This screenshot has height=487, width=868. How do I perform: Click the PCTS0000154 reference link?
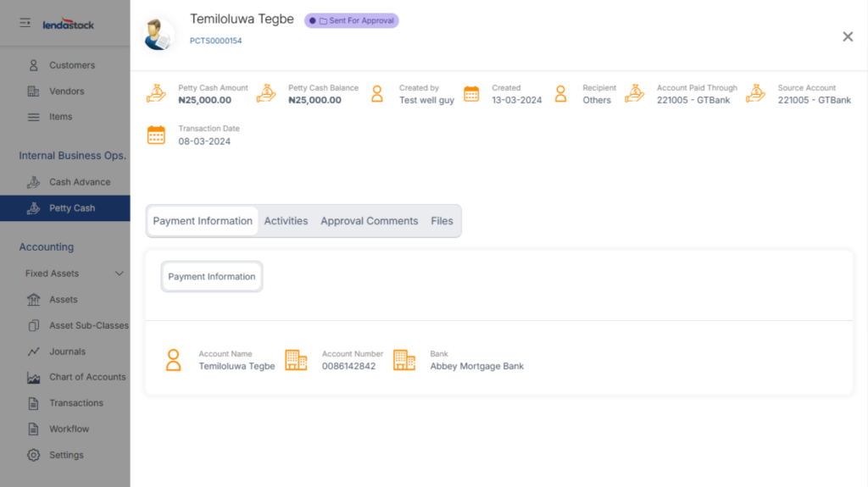pyautogui.click(x=215, y=41)
